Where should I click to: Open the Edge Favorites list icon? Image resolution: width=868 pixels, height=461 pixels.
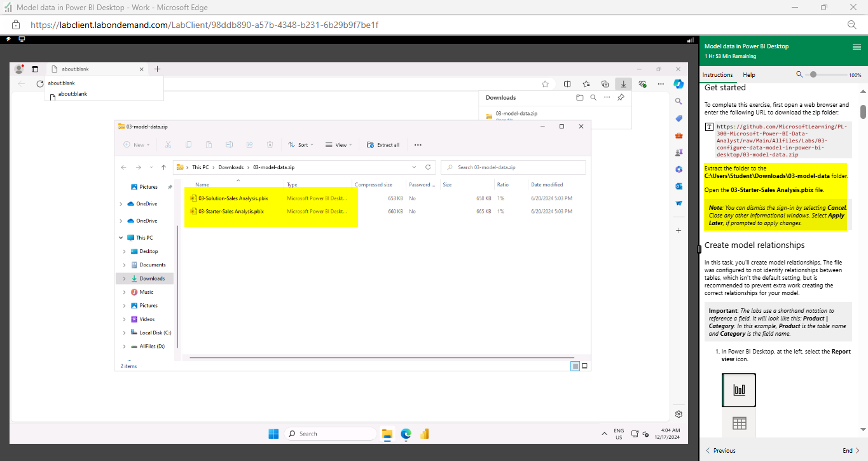point(586,83)
